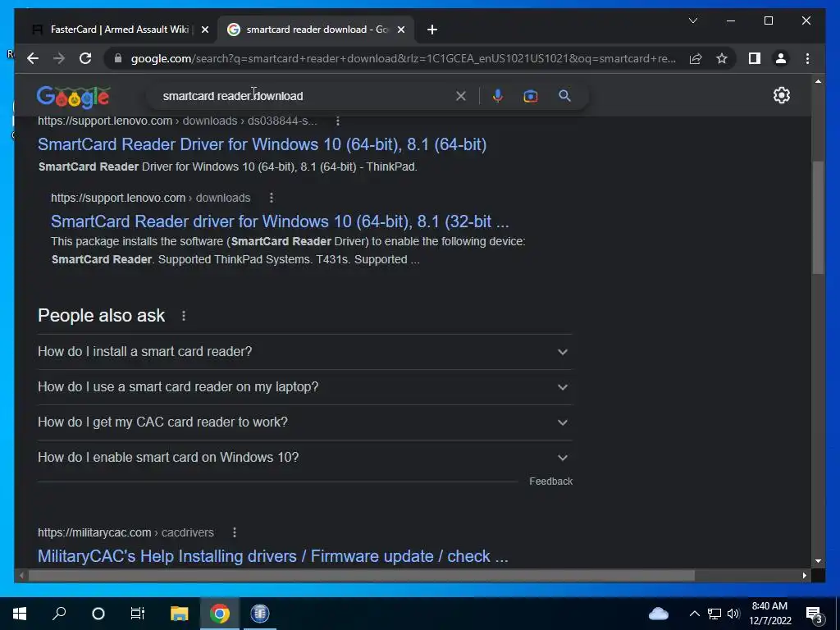Open the blue round app on taskbar
840x630 pixels.
(x=260, y=614)
